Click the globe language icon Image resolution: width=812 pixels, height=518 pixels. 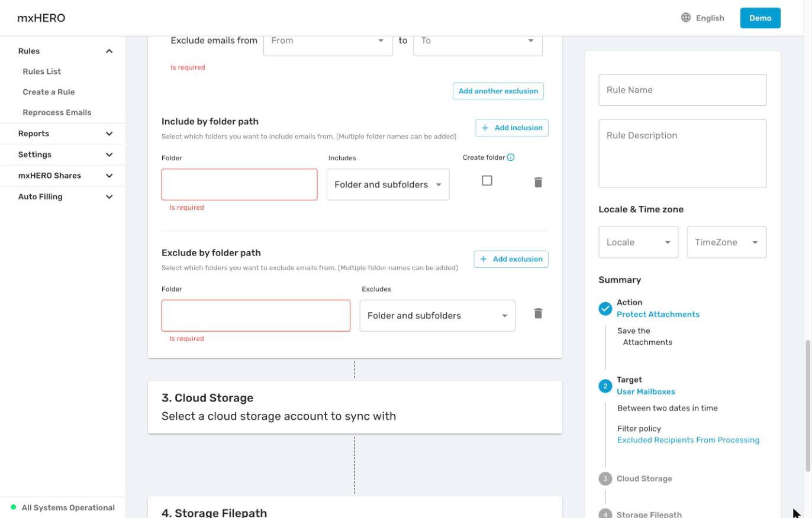pos(686,18)
